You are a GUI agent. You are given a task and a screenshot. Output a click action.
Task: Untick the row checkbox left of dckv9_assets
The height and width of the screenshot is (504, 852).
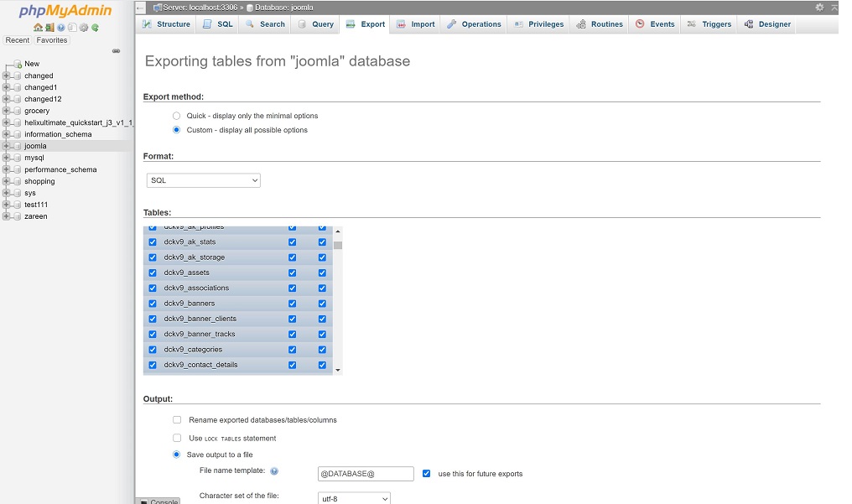coord(153,273)
